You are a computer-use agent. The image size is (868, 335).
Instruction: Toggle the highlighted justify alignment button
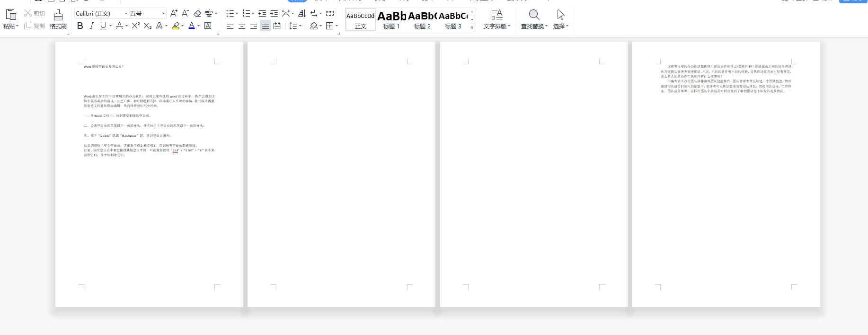pos(266,26)
